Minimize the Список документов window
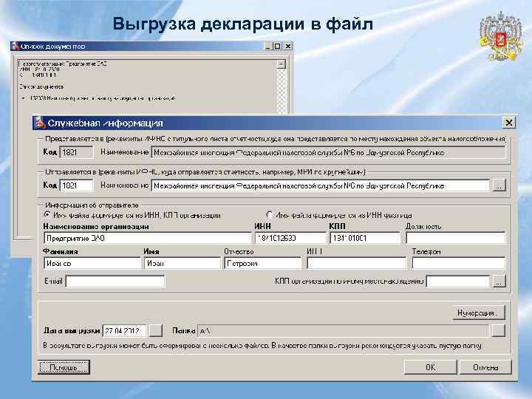532x399 pixels. click(x=268, y=46)
